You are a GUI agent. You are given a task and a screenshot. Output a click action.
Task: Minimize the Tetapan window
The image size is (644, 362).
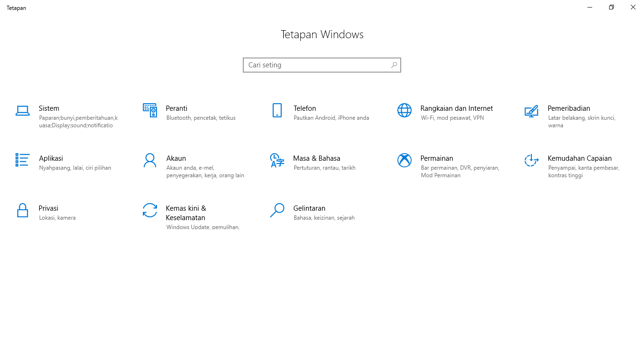click(x=590, y=7)
